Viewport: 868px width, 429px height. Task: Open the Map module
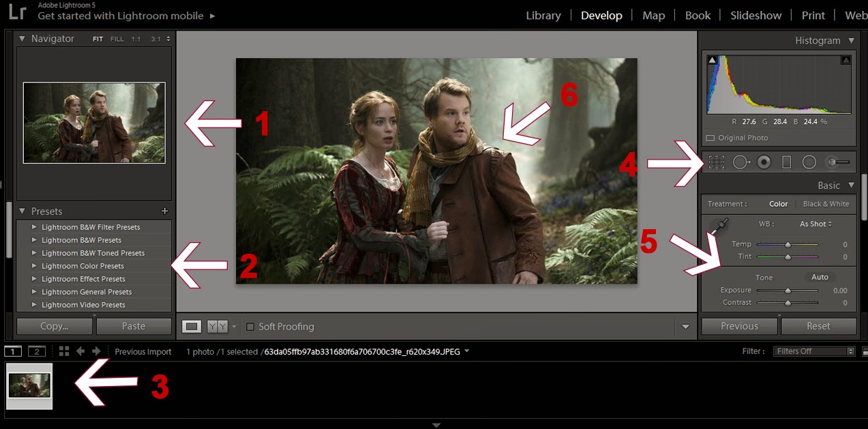pyautogui.click(x=653, y=16)
